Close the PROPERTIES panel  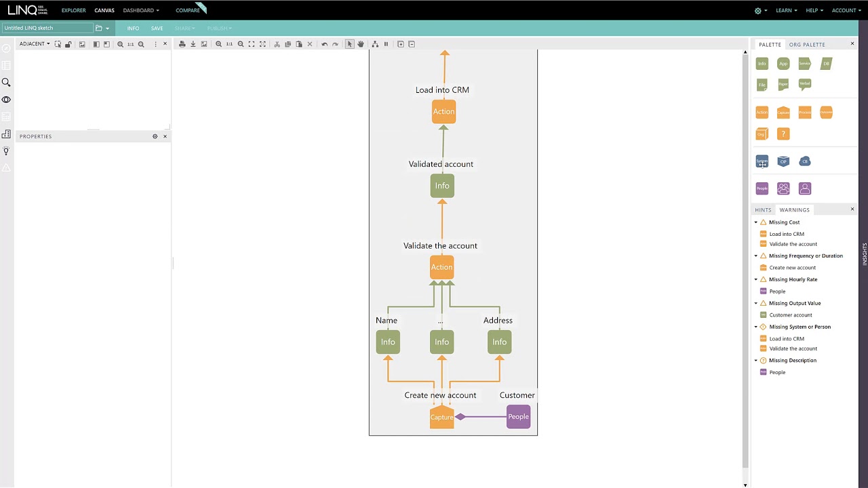[165, 136]
